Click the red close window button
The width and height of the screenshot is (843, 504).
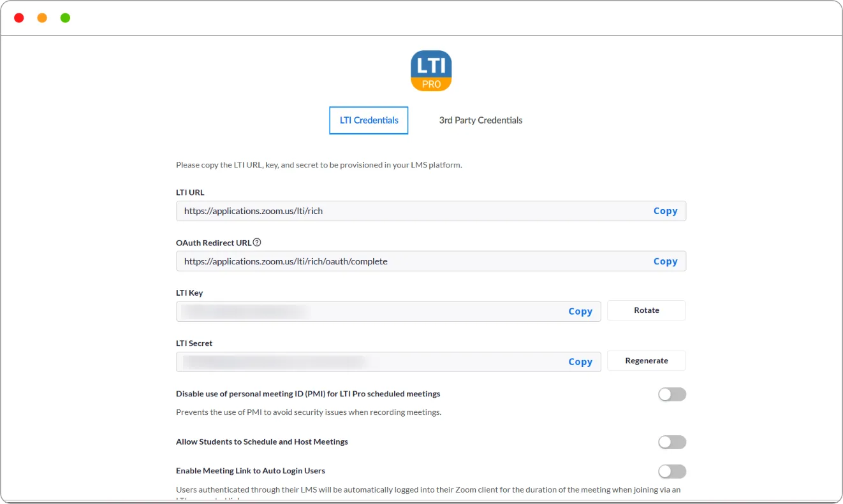pyautogui.click(x=19, y=18)
